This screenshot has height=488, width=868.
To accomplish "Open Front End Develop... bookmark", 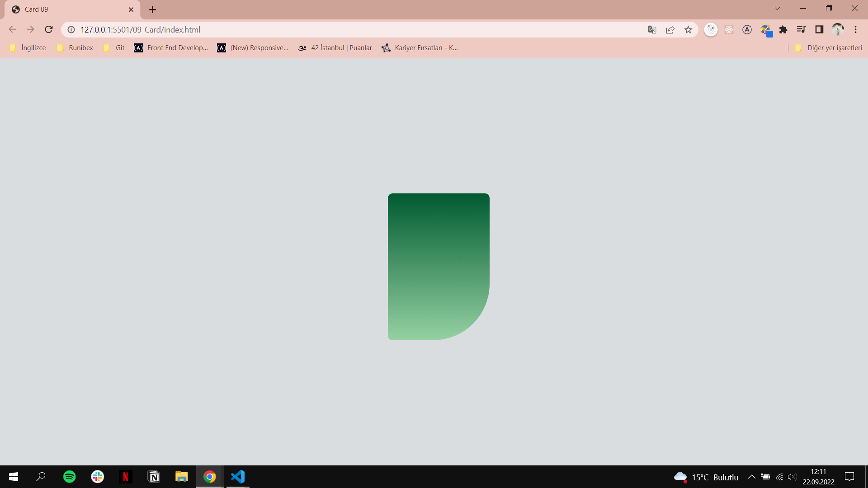I will pos(171,48).
